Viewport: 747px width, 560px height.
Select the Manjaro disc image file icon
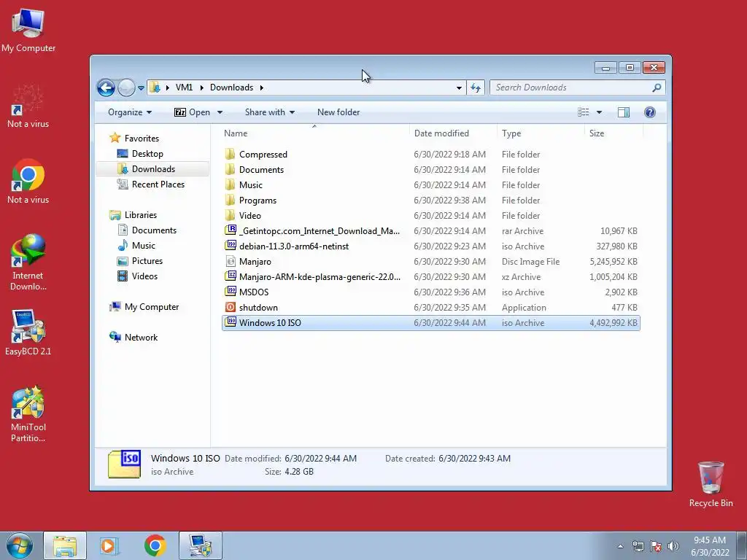[231, 261]
